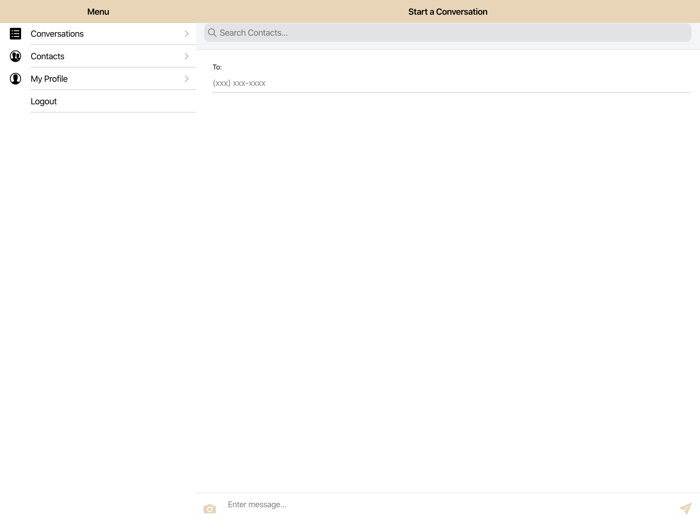The height and width of the screenshot is (525, 700).
Task: Click the My Profile avatar icon
Action: click(15, 79)
